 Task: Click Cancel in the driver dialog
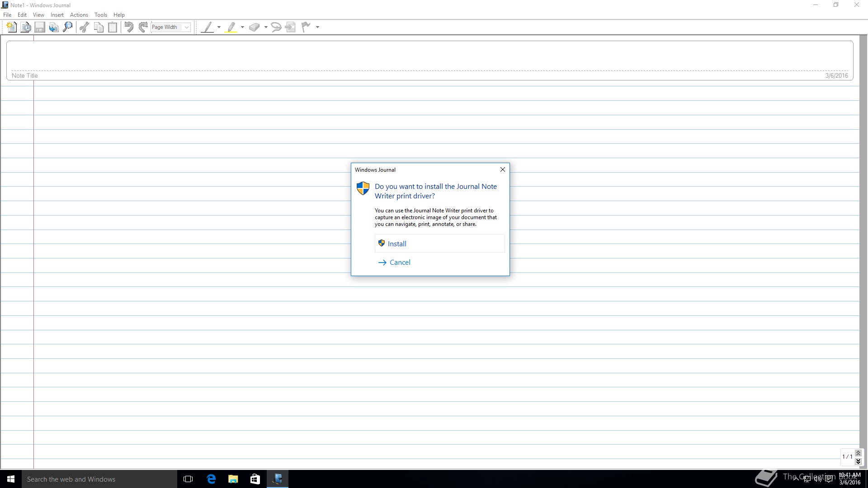400,263
